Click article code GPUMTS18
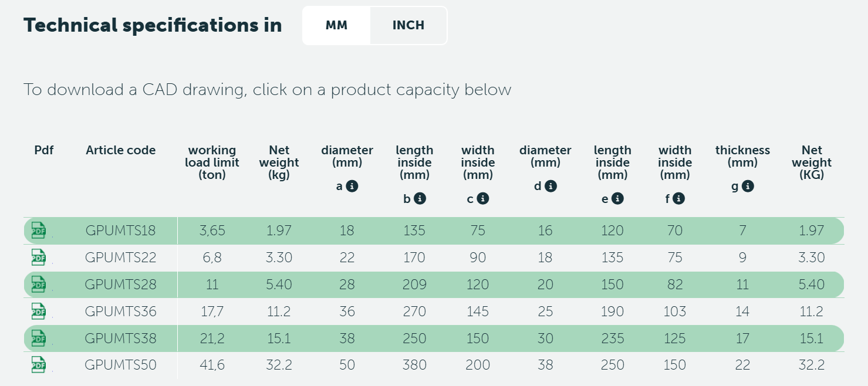This screenshot has height=386, width=868. pyautogui.click(x=121, y=231)
